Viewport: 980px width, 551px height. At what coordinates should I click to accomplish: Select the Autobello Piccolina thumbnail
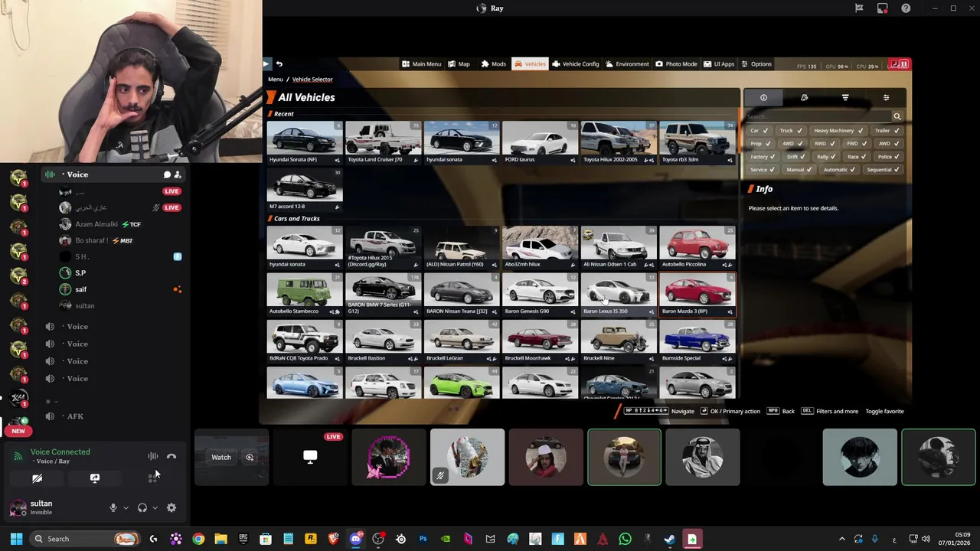tap(697, 247)
